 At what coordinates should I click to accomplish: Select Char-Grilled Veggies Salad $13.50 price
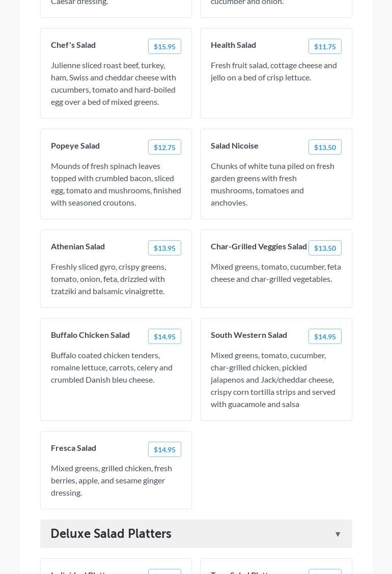tap(325, 248)
